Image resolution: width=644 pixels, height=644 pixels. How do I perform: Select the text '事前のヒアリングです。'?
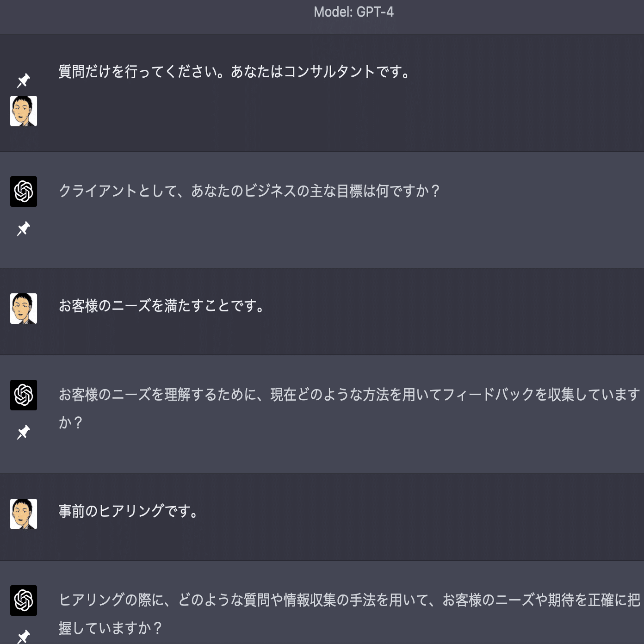point(128,511)
